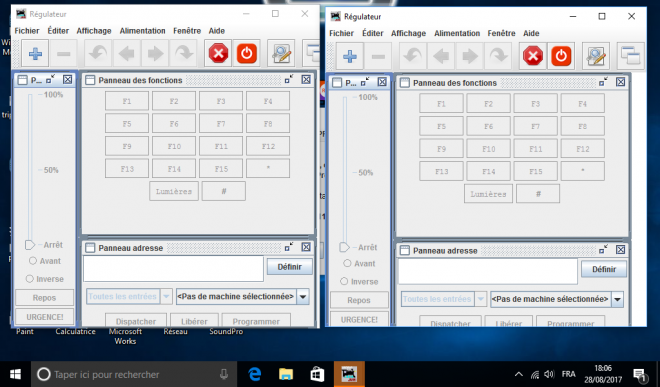
Task: Toggle the red power icon in left window toolbar
Action: coord(247,53)
